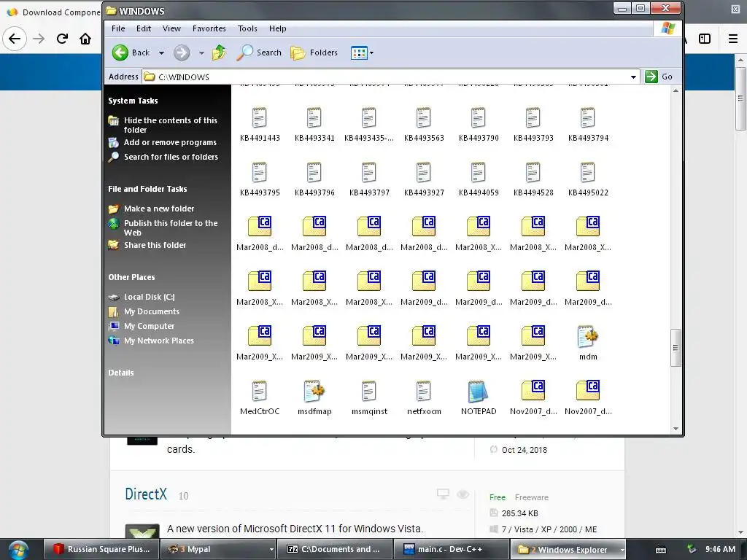Open the Views icon dropdown
This screenshot has width=747, height=560.
click(362, 52)
